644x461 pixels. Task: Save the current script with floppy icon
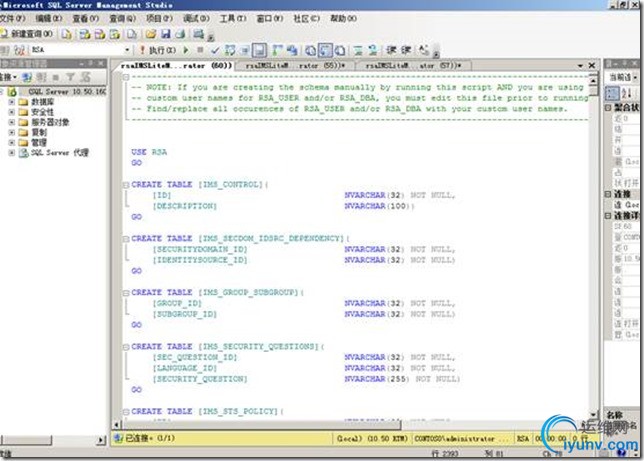click(x=166, y=34)
